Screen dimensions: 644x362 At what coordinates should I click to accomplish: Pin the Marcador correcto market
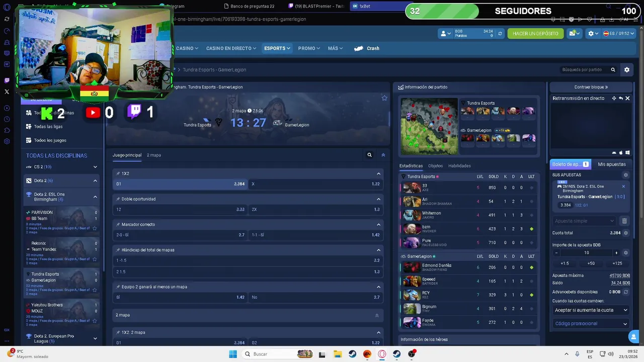(118, 224)
